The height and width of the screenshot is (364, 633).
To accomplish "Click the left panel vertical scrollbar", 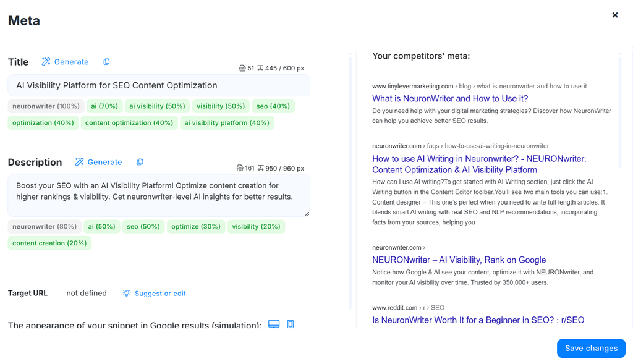I will [350, 182].
